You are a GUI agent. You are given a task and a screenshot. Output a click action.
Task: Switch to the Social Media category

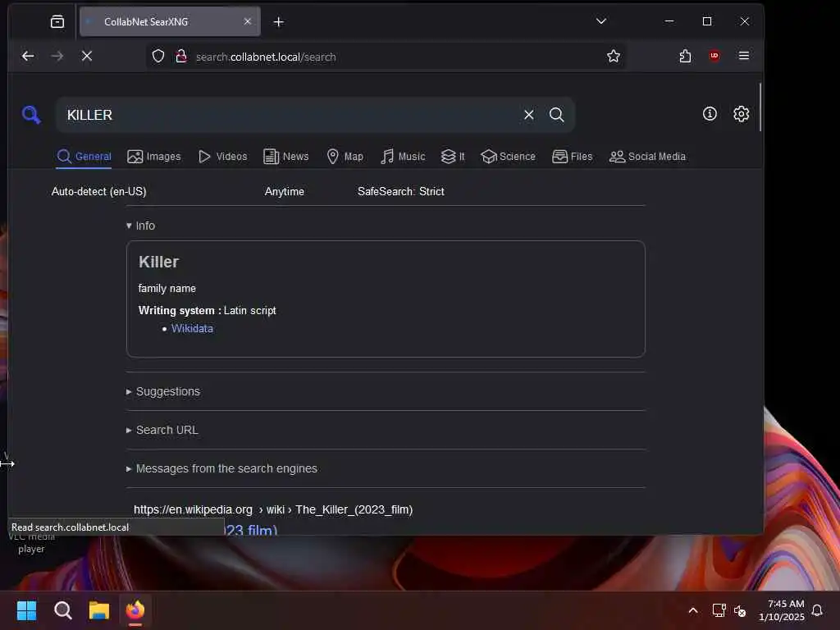(x=647, y=157)
